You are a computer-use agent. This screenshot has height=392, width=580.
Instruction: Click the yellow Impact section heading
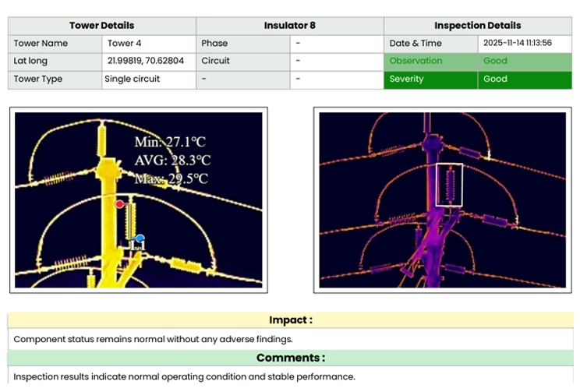pos(290,320)
